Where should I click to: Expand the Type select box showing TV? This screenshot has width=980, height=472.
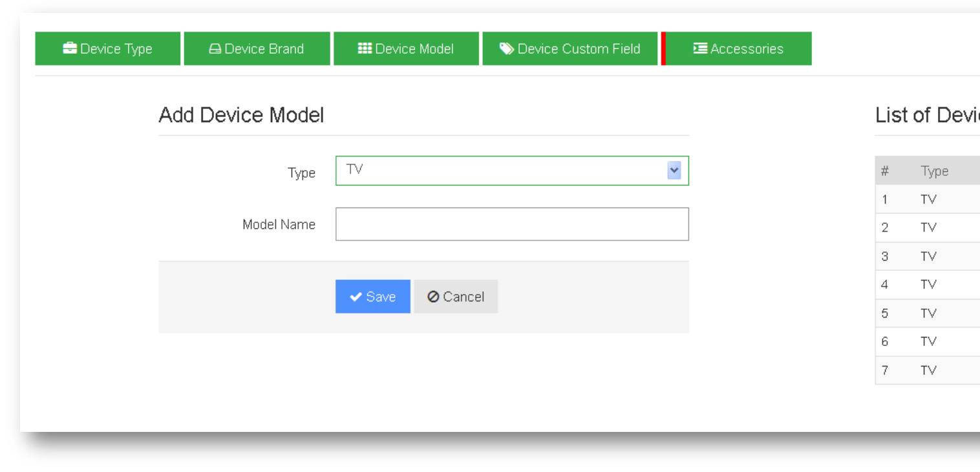coord(504,171)
